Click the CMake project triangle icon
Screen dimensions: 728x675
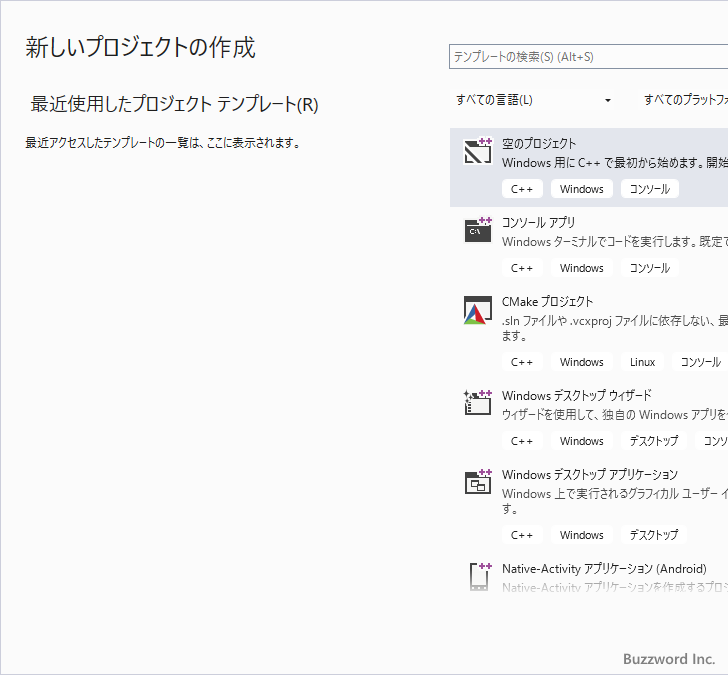pos(478,310)
